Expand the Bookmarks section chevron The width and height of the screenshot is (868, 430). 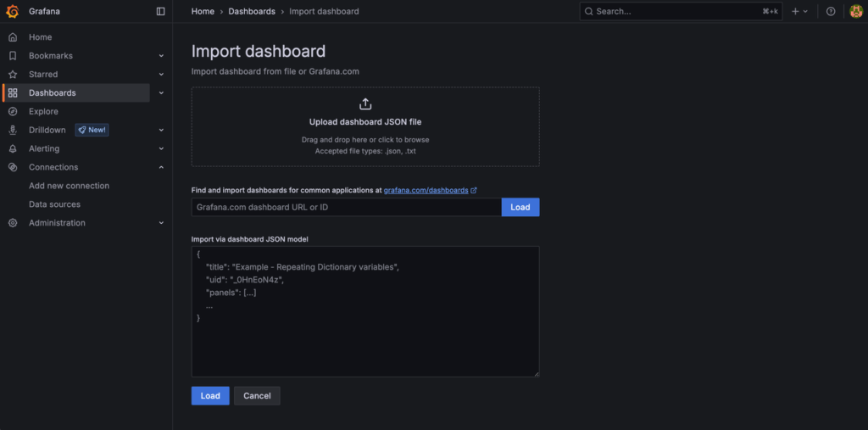[161, 56]
